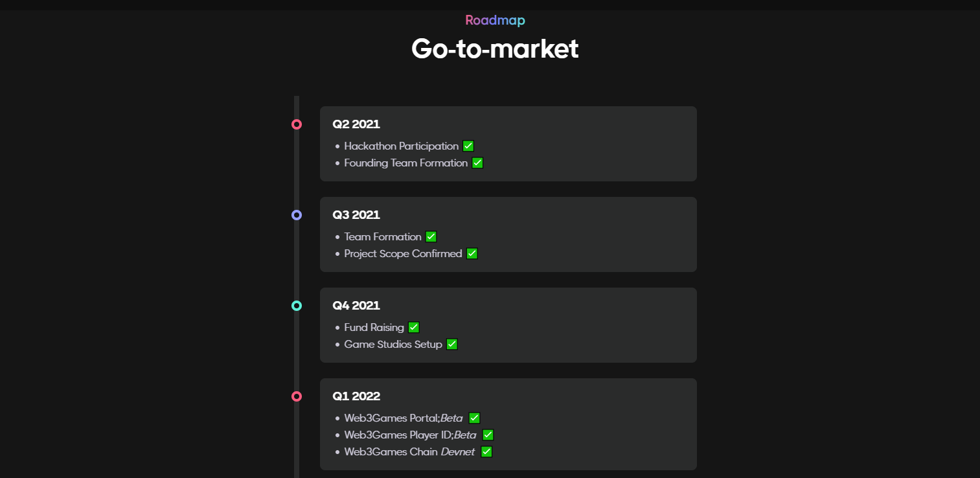
Task: Click the checkmark beside Project Scope Confirmed
Action: click(472, 254)
